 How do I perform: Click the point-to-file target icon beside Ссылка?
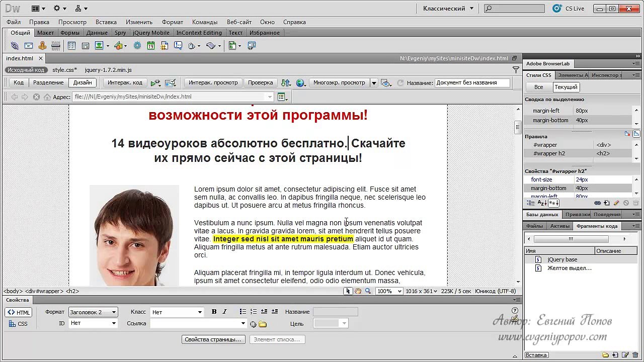click(253, 324)
